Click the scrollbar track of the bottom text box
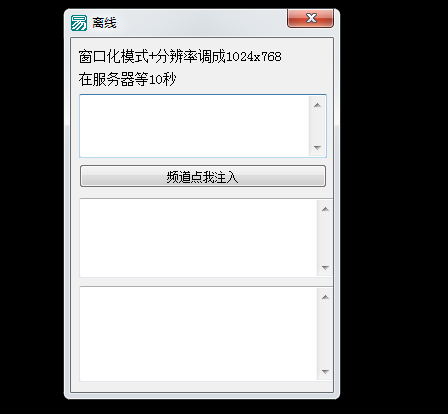 point(325,334)
